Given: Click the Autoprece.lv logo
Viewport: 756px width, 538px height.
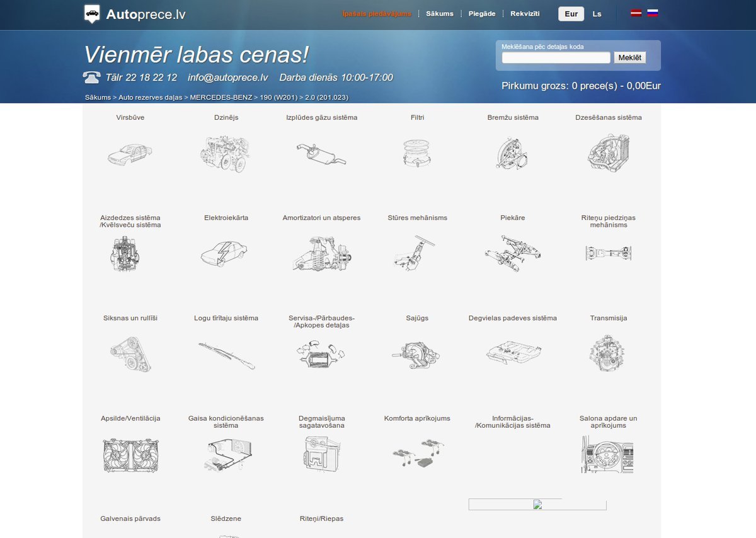Looking at the screenshot, I should [x=135, y=14].
